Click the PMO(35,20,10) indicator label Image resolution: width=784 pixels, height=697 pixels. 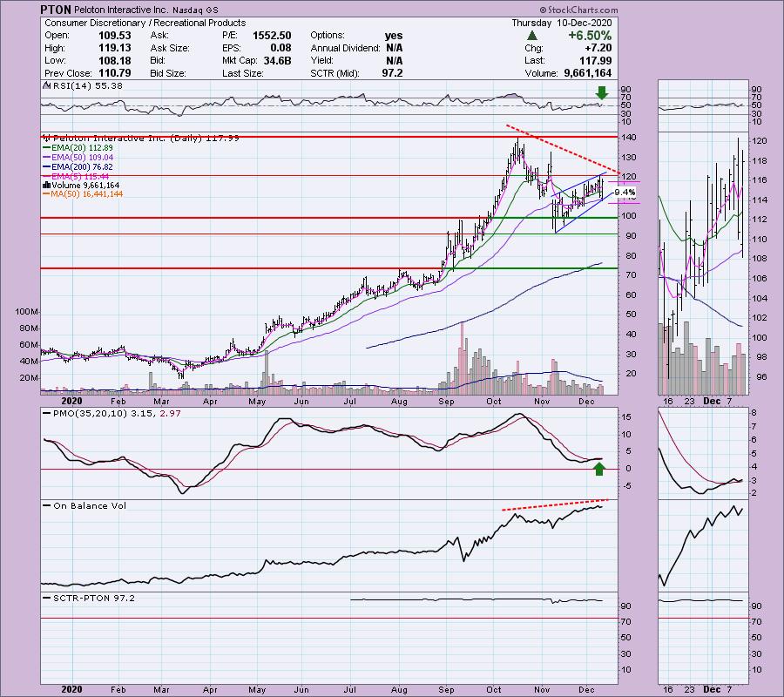112,414
